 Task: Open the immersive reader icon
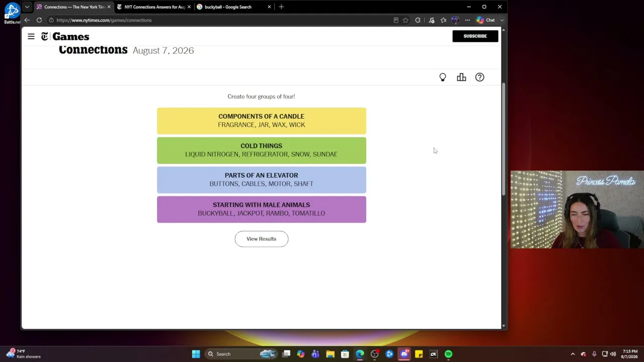[x=396, y=20]
